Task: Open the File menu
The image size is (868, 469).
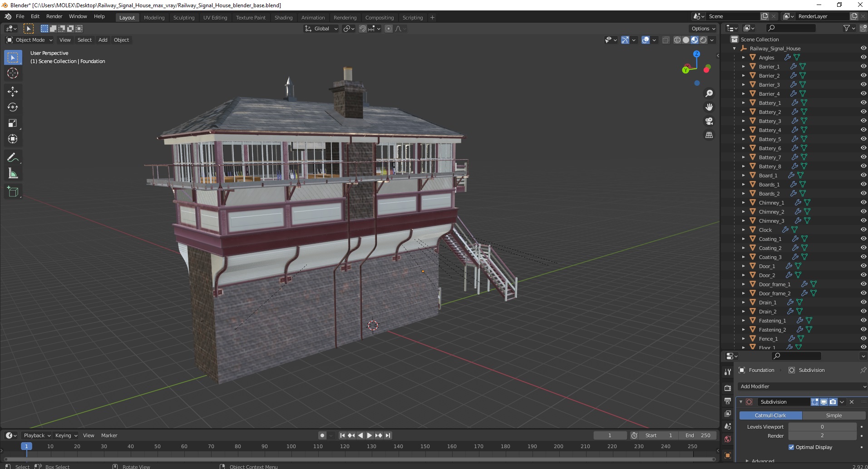Action: point(20,16)
